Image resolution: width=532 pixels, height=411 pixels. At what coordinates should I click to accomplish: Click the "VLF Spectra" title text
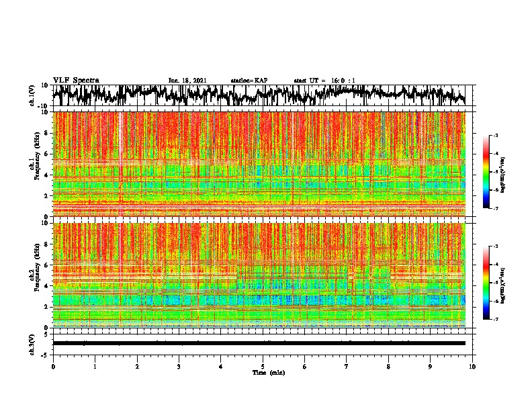click(76, 81)
